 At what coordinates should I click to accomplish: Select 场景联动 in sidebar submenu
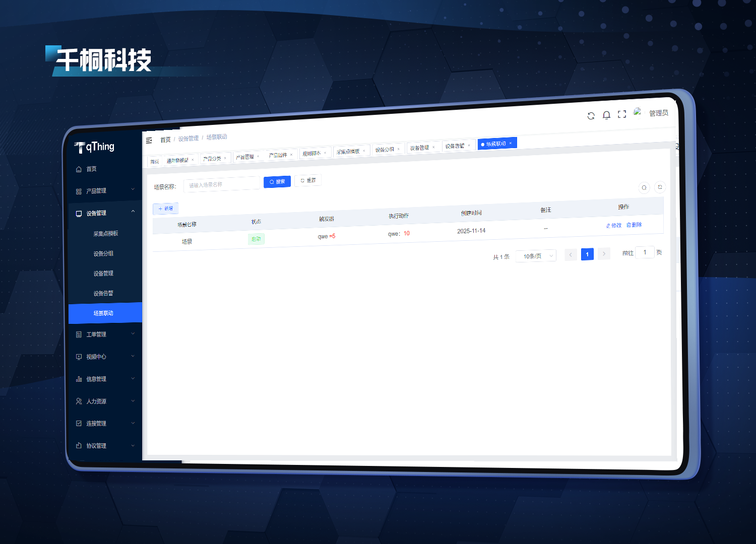point(105,313)
